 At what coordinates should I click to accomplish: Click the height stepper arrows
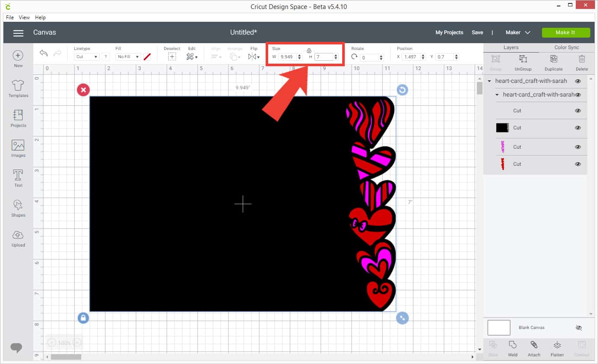pyautogui.click(x=336, y=57)
